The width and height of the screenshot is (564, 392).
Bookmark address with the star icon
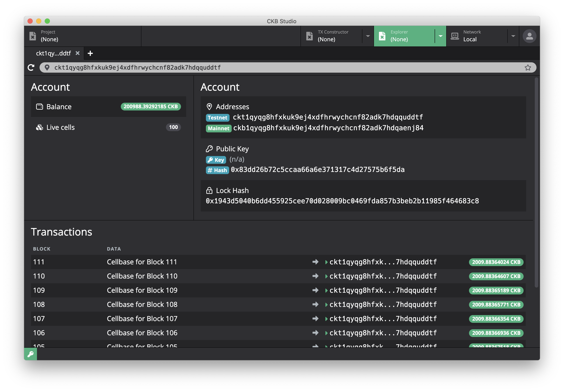pyautogui.click(x=528, y=67)
